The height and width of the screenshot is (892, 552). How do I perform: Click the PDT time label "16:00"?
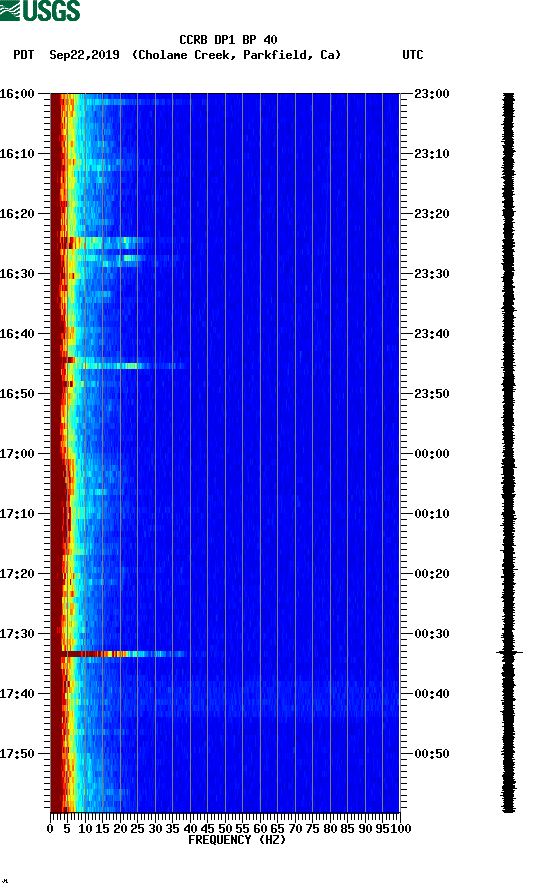17,94
